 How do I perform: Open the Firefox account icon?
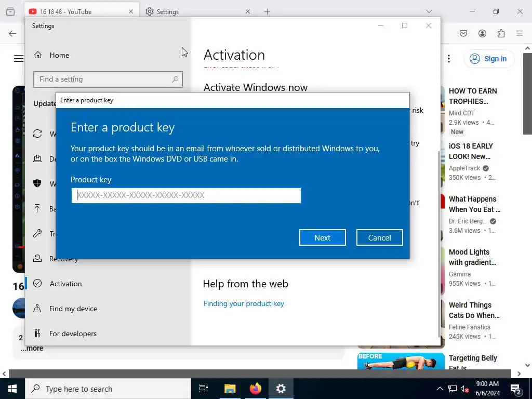[482, 33]
